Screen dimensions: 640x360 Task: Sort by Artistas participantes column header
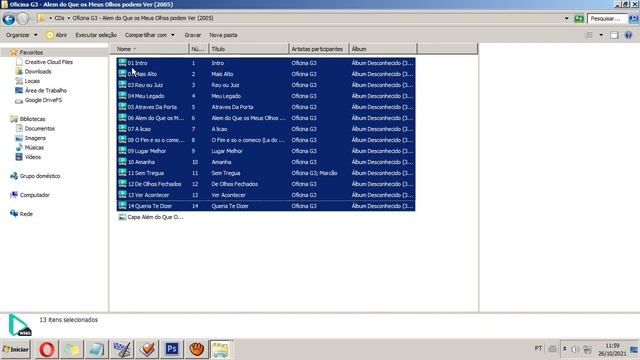point(319,49)
